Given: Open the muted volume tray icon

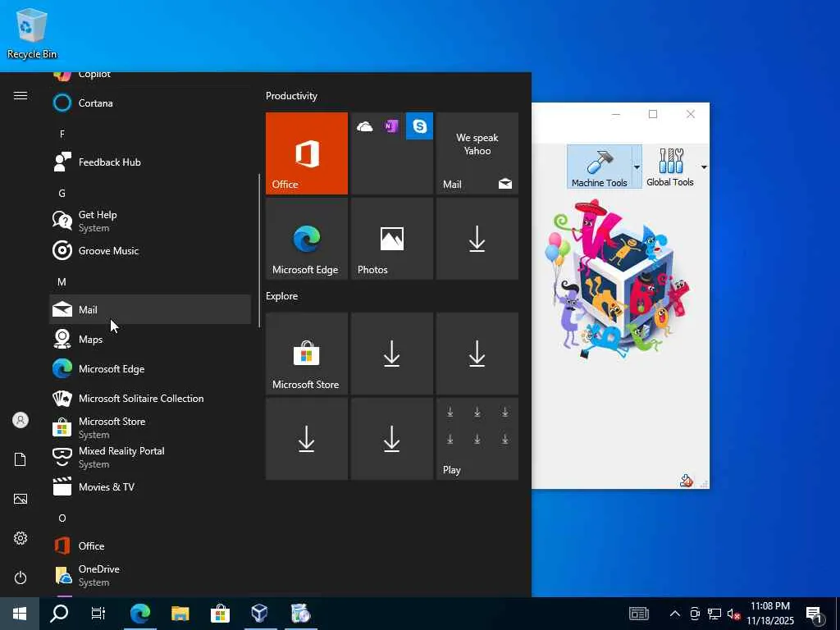Looking at the screenshot, I should 733,614.
